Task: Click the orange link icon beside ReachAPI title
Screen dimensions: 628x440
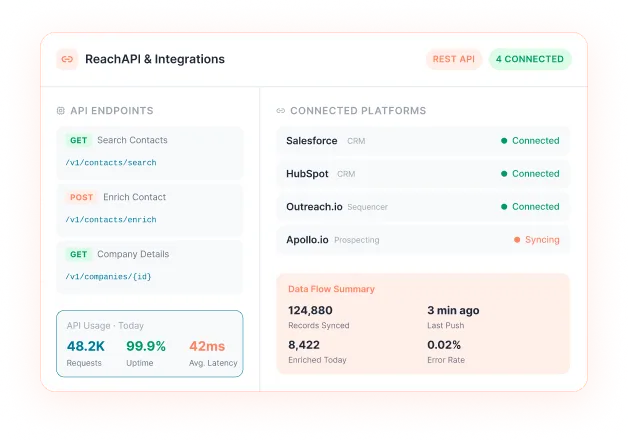Action: (67, 59)
